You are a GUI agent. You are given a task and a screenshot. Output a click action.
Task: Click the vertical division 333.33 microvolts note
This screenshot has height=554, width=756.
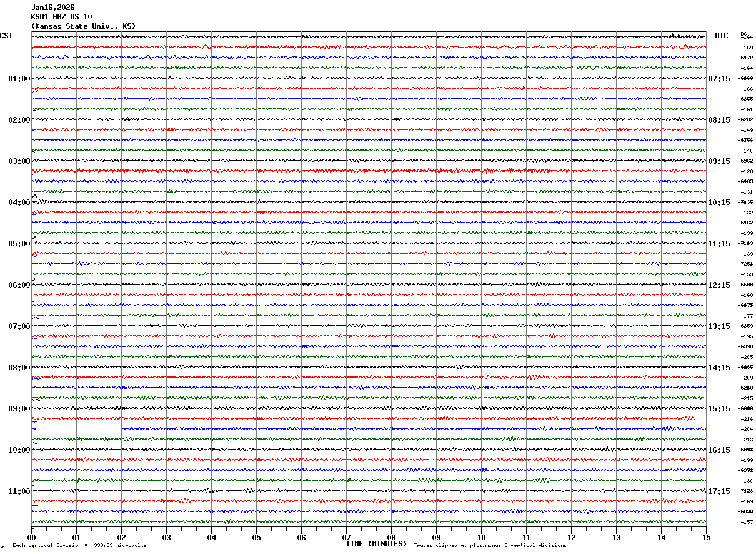[x=79, y=545]
